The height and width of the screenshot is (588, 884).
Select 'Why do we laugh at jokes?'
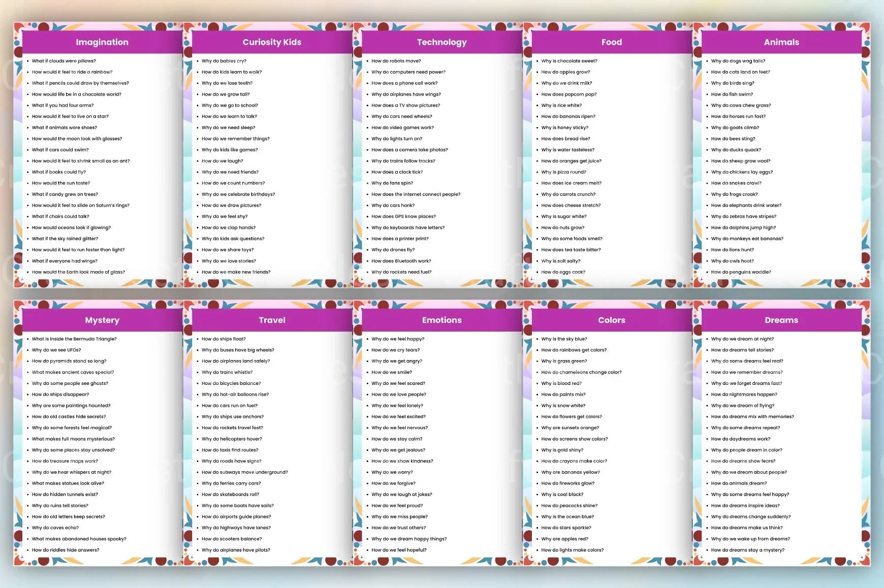coord(402,495)
